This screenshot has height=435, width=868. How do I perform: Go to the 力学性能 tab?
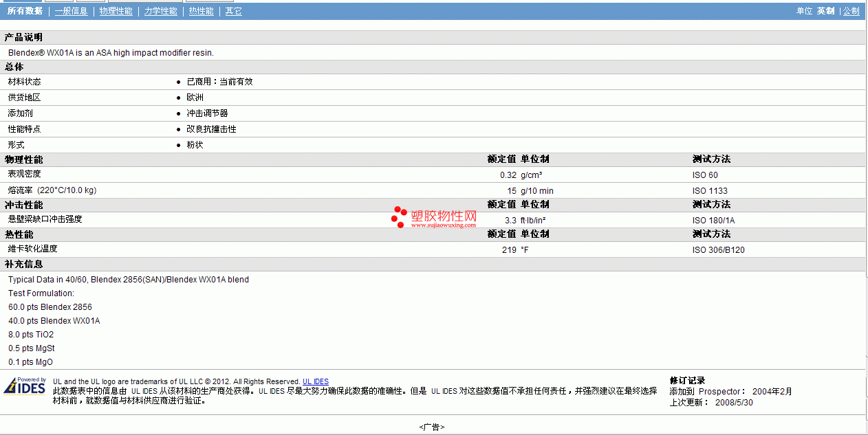tap(161, 11)
